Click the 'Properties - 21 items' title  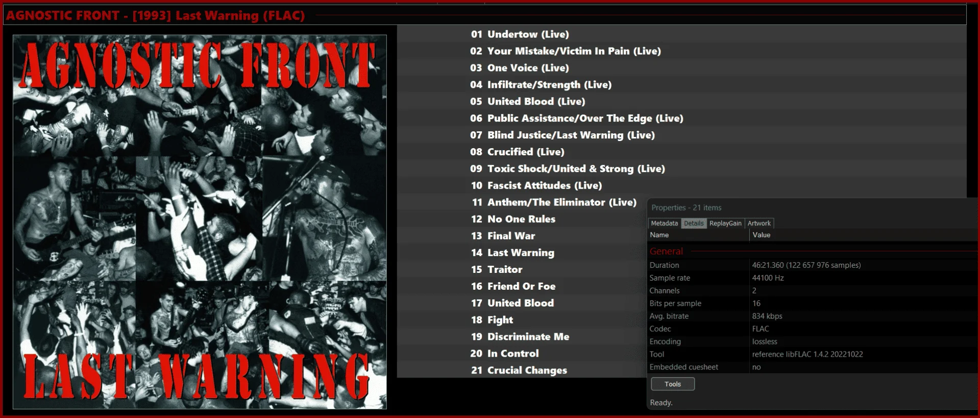[x=687, y=208]
